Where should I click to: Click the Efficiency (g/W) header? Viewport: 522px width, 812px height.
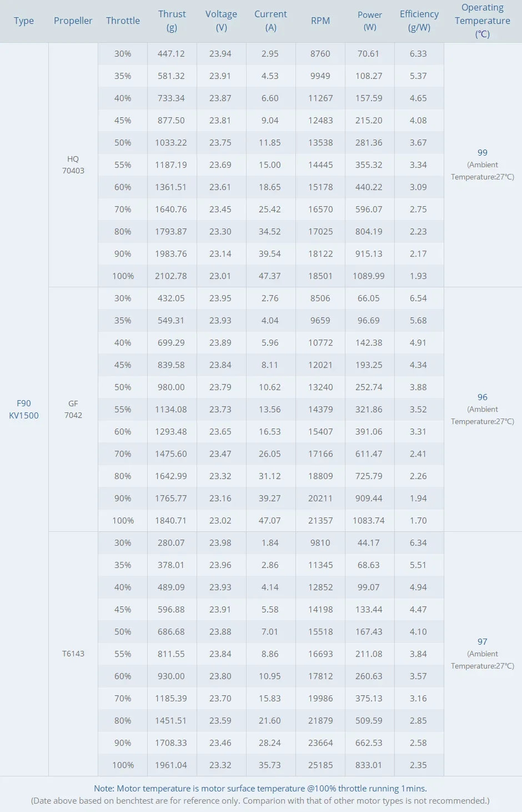point(419,21)
